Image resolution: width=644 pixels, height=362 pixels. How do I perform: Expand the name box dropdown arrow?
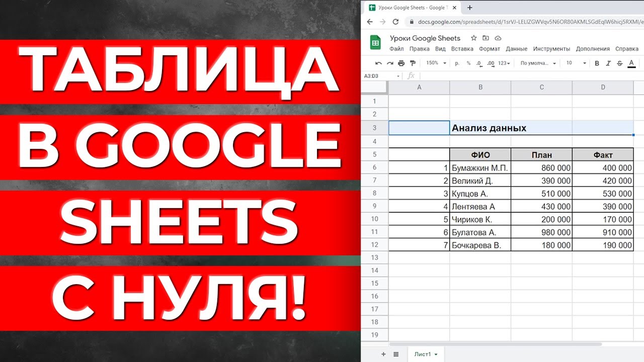click(x=398, y=76)
